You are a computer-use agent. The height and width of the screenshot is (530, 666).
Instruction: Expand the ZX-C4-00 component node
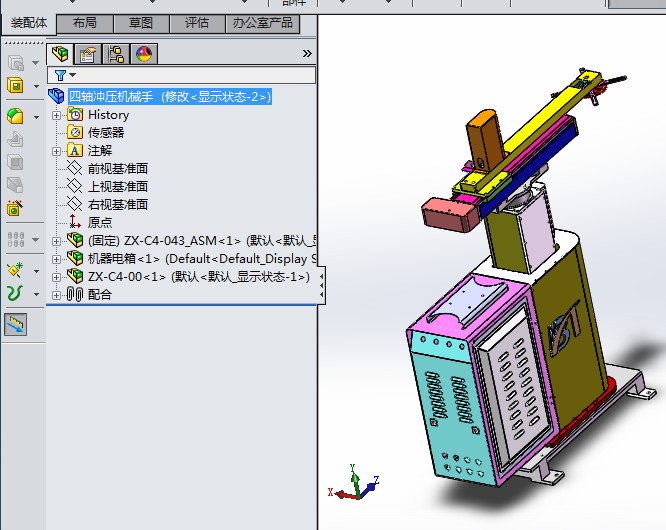(56, 277)
